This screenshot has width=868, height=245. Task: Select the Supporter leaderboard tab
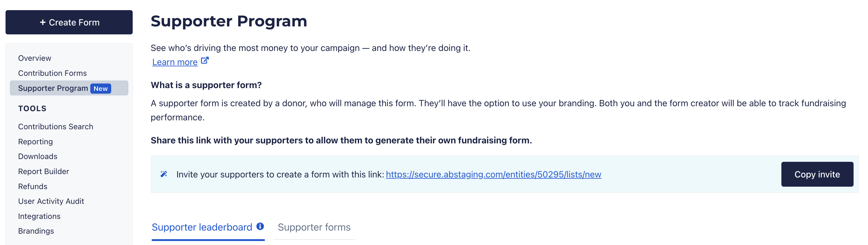click(202, 227)
